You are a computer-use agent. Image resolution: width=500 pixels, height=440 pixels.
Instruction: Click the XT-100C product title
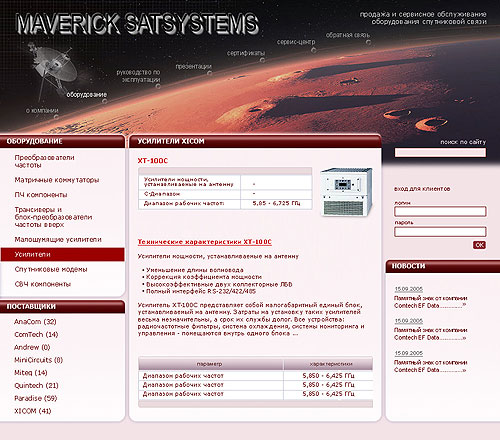click(153, 161)
